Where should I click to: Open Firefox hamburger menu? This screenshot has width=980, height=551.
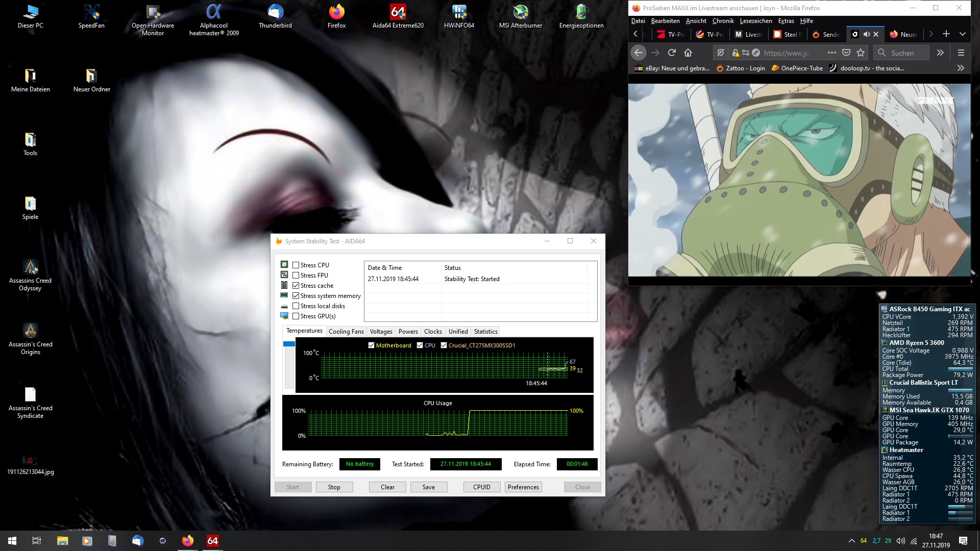point(961,53)
